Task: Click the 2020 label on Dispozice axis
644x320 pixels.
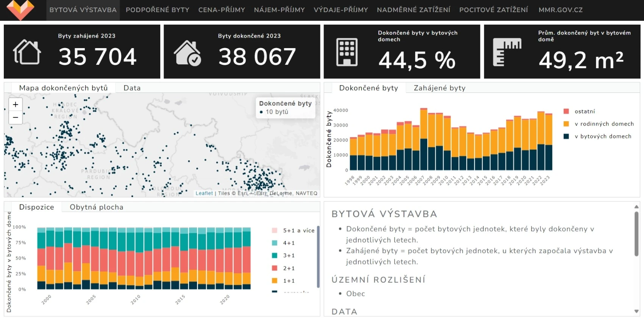Action: click(x=225, y=300)
